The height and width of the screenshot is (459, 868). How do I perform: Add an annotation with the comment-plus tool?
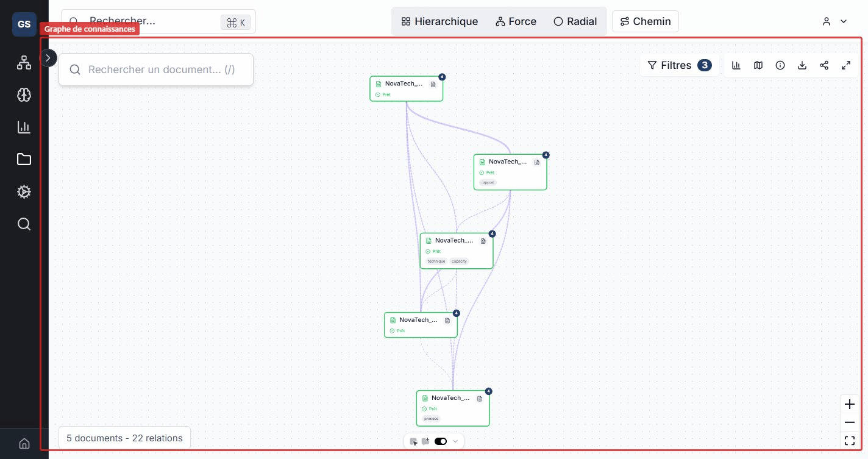(426, 441)
